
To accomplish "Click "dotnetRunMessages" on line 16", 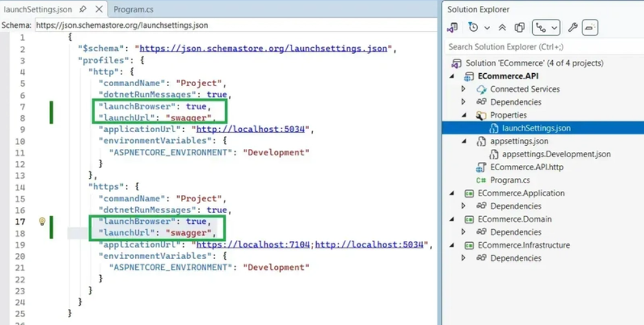I will point(147,210).
